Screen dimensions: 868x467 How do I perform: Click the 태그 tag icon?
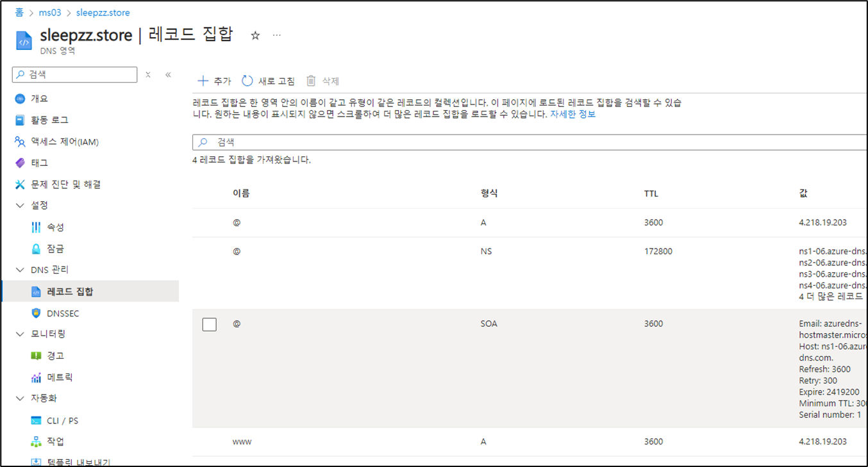click(19, 163)
